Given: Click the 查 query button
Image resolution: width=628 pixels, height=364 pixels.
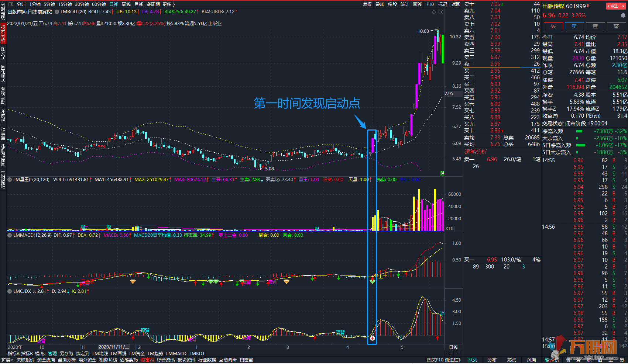Looking at the screenshot, I should (x=595, y=26).
